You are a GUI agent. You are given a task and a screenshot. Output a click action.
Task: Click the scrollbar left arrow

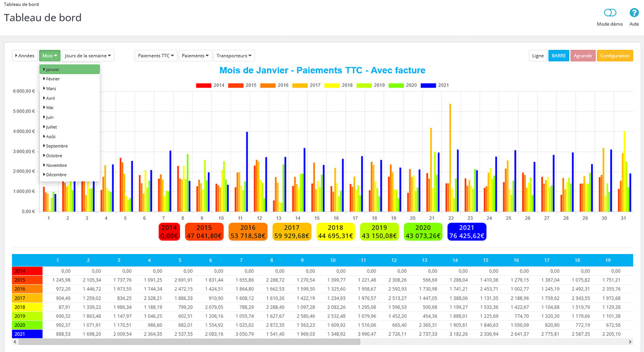pyautogui.click(x=15, y=342)
